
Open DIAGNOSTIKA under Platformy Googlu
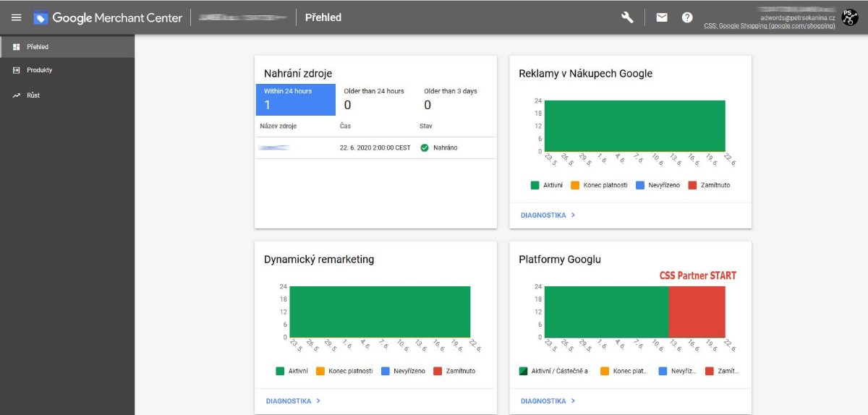point(548,401)
